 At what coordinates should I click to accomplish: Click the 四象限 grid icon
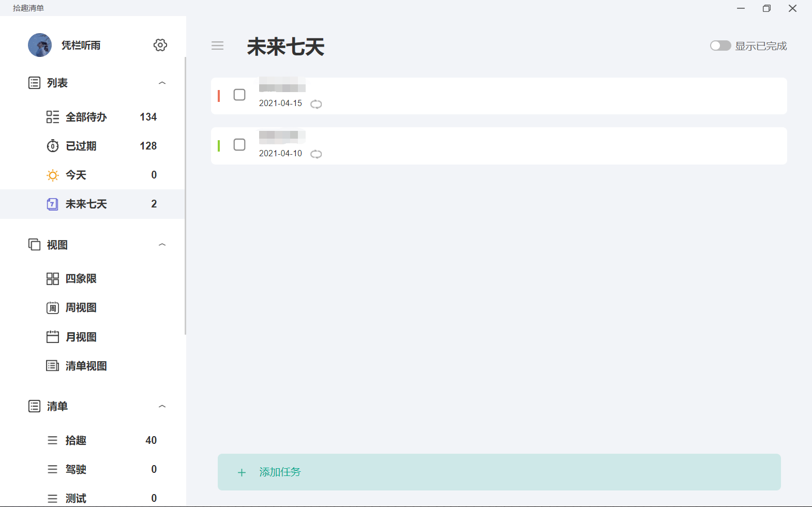point(52,279)
